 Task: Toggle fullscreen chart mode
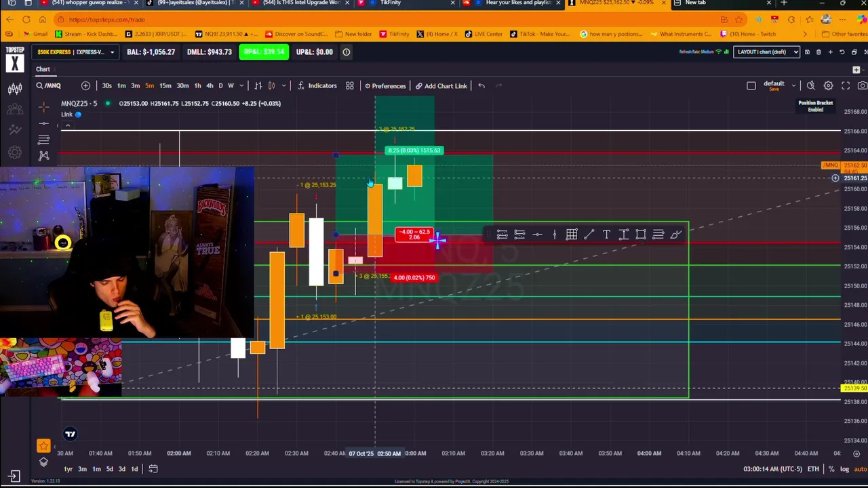tap(846, 85)
